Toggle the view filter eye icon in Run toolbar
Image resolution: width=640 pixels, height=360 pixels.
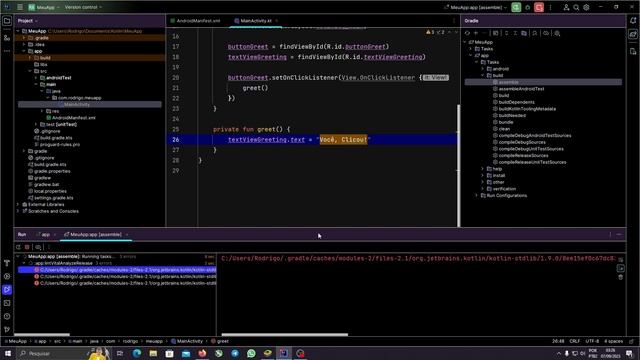[38, 247]
